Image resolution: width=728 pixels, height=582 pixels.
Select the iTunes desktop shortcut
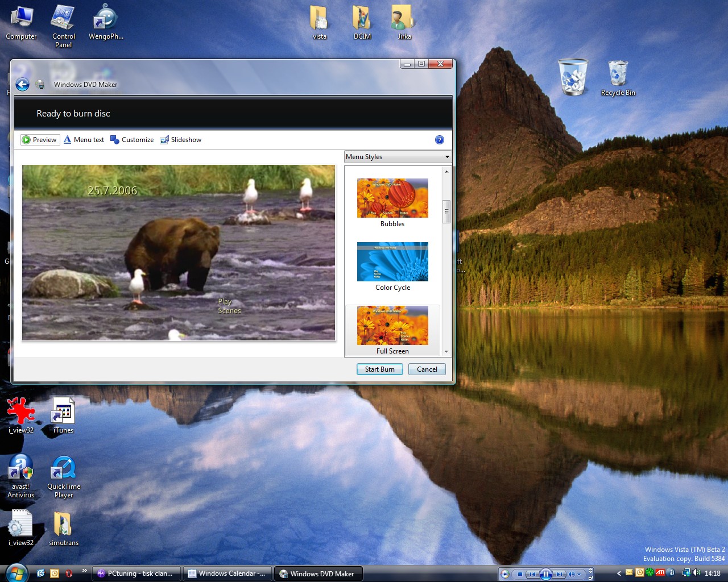pos(63,415)
